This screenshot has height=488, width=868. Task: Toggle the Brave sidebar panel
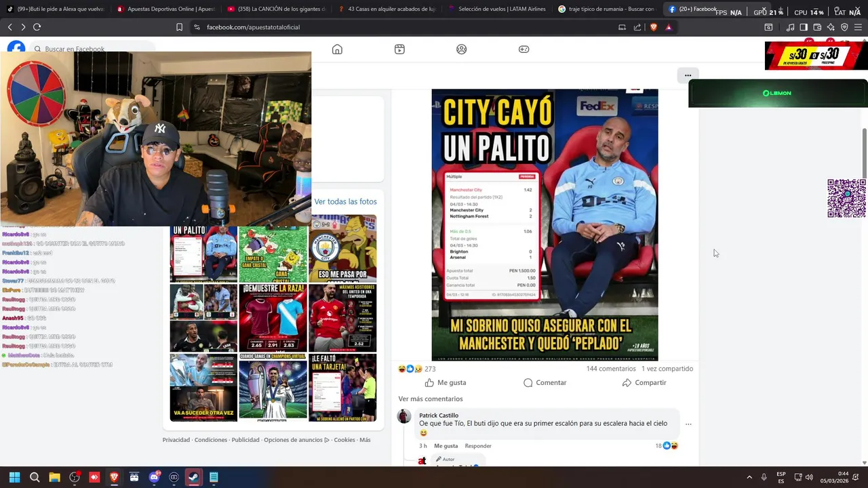point(804,27)
